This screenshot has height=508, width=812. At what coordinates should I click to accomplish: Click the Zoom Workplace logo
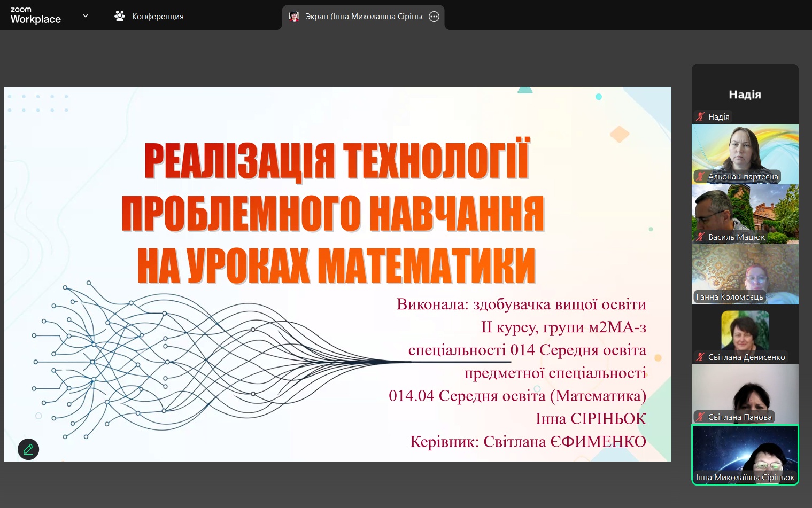(x=35, y=16)
